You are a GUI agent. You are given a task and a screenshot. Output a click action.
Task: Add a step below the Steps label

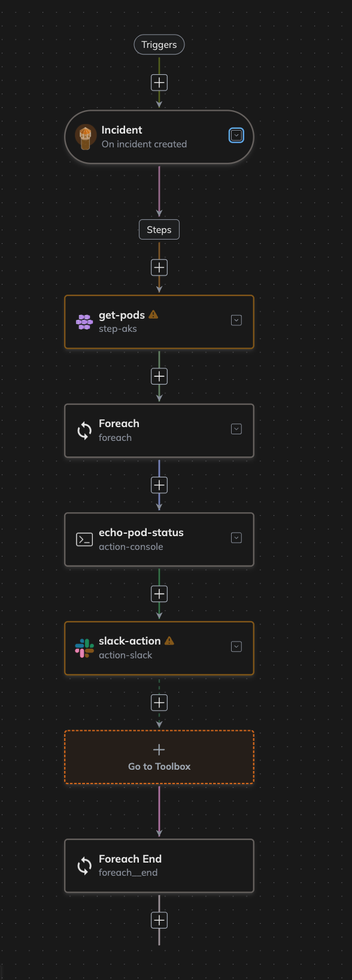point(159,267)
